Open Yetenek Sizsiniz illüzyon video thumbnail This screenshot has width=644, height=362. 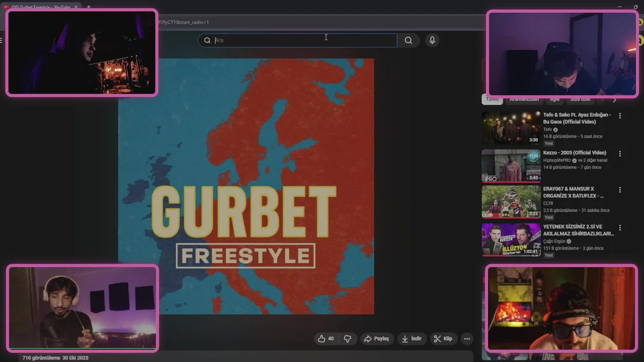click(511, 240)
